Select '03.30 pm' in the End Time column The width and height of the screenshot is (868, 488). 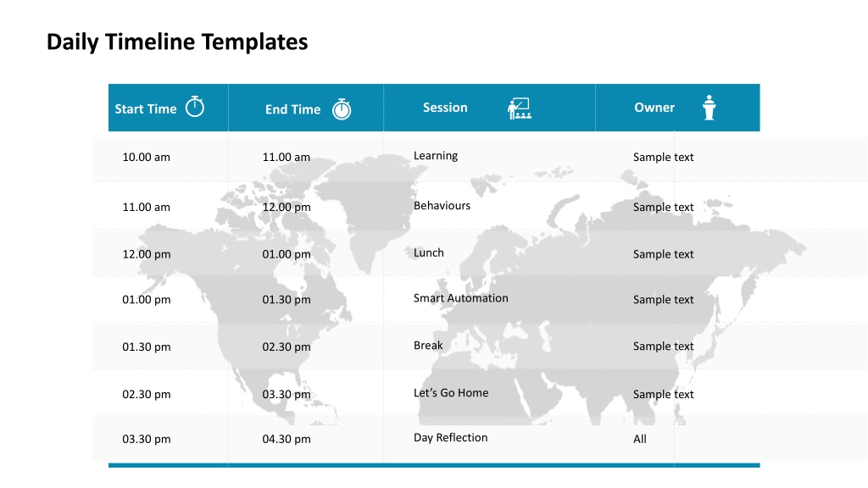(x=287, y=395)
